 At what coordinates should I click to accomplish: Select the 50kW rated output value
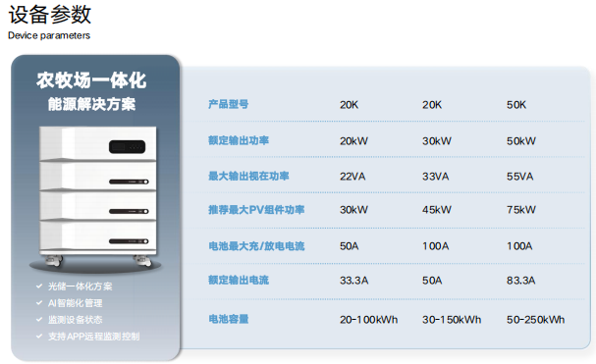pos(520,141)
